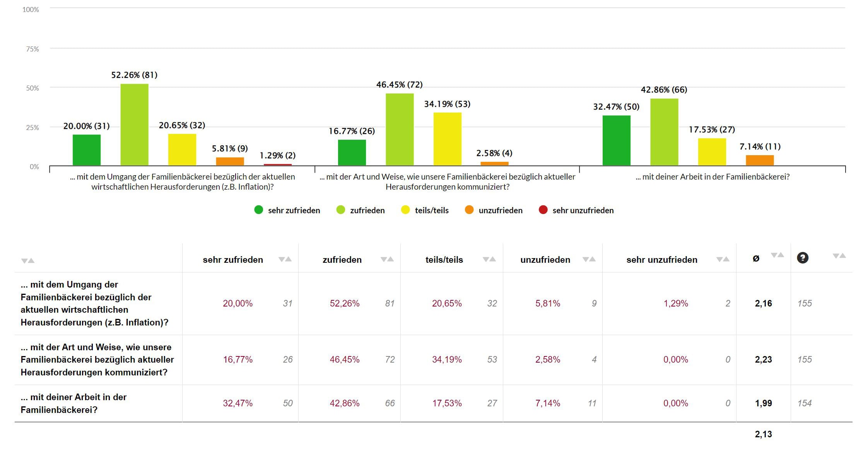Sort by respondent count column arrows
This screenshot has height=464, width=868.
[x=839, y=256]
